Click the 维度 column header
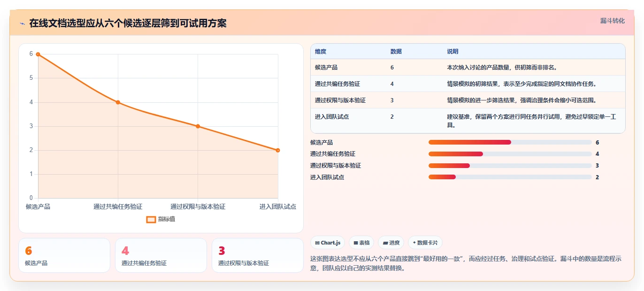 coord(321,52)
